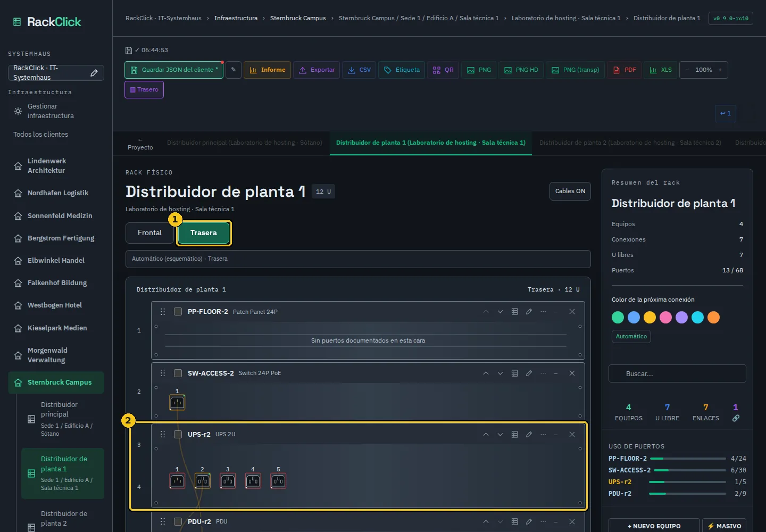The image size is (766, 532).
Task: Remove SW-ACCESS-2 using its X icon
Action: click(572, 373)
